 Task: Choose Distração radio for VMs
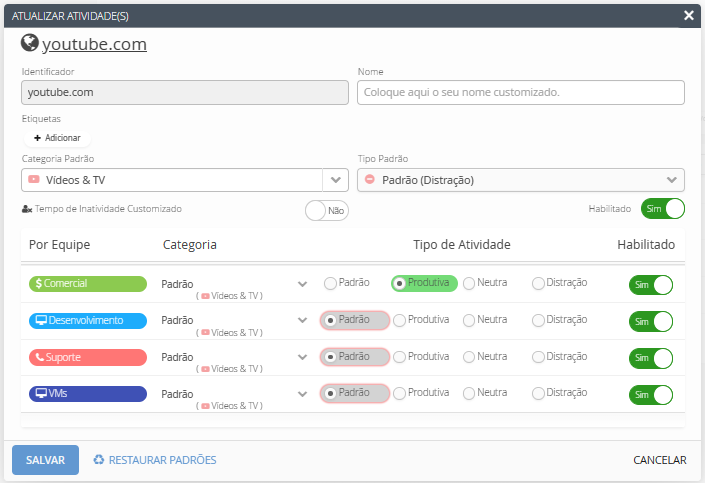[538, 394]
